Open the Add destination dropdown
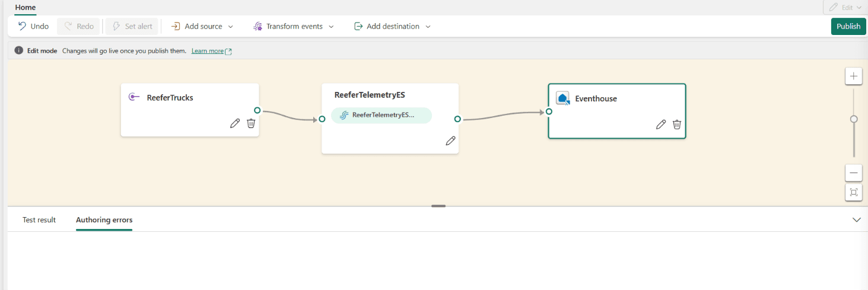 [x=392, y=26]
